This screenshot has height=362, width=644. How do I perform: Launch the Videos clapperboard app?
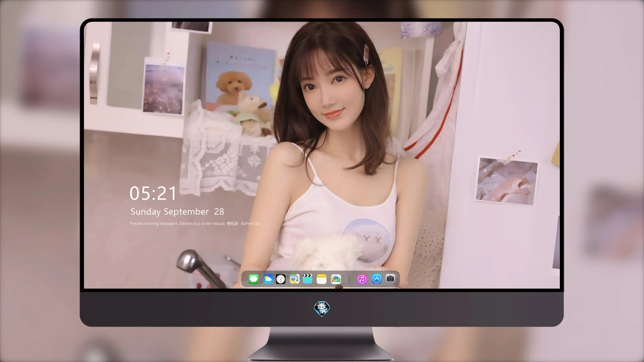pyautogui.click(x=308, y=279)
